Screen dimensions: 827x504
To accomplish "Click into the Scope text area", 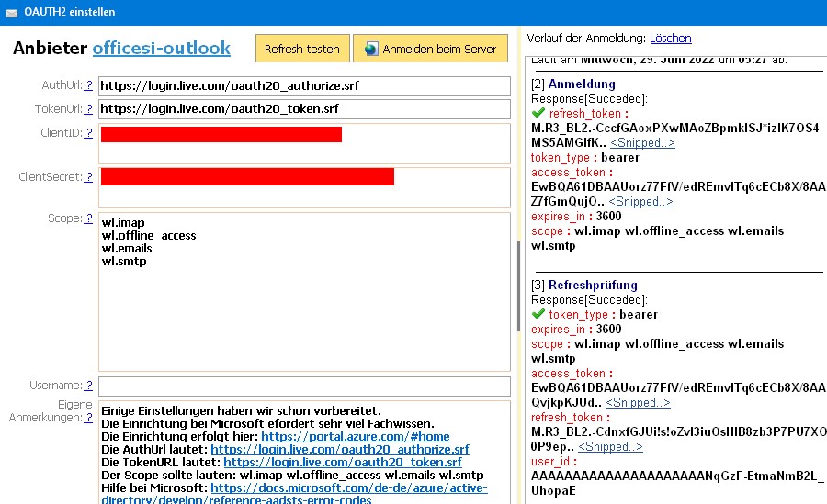I will click(x=304, y=292).
